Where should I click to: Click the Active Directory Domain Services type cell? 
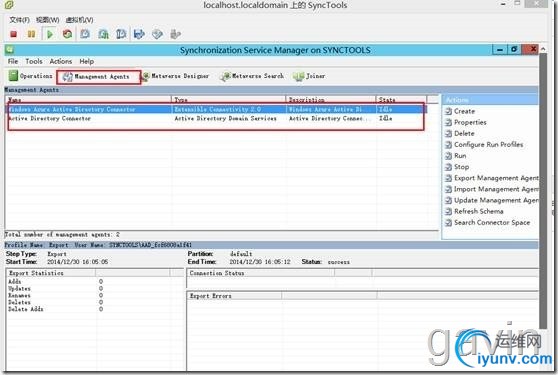point(226,118)
